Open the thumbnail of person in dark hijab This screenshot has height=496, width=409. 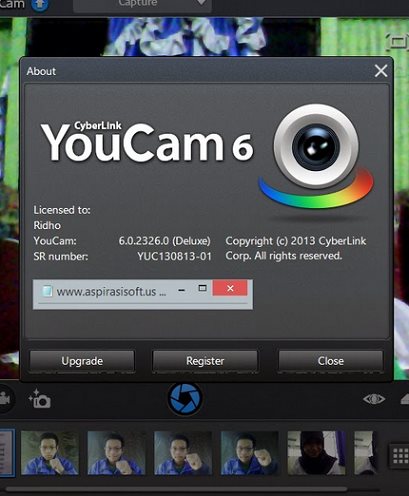pyautogui.click(x=316, y=453)
